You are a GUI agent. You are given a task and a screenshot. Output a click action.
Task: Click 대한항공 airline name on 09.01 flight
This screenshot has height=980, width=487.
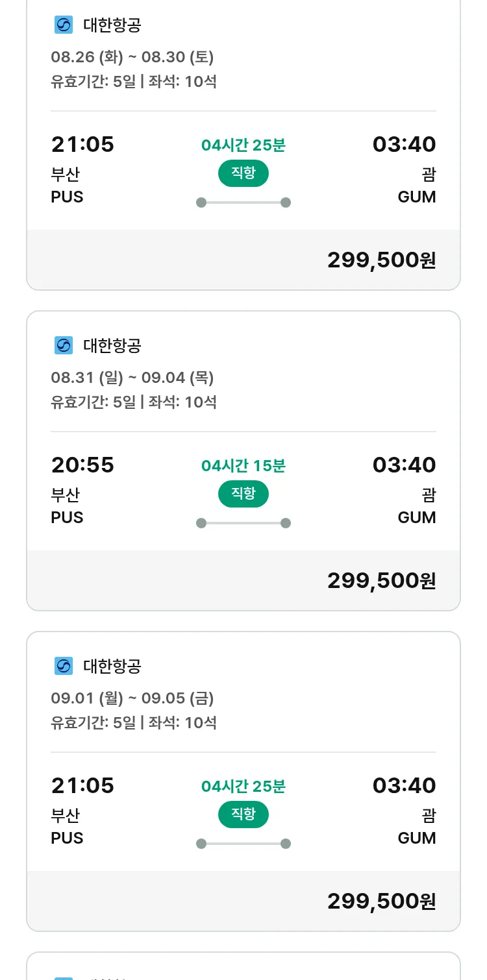112,667
